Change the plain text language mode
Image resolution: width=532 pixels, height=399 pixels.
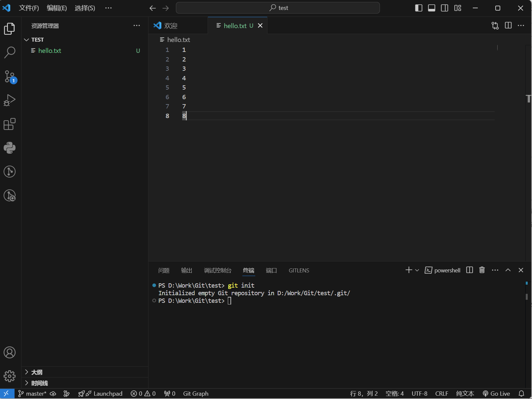465,393
